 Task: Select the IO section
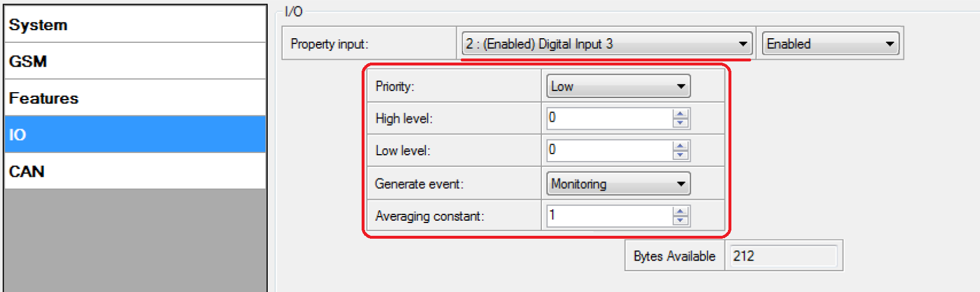(x=134, y=134)
